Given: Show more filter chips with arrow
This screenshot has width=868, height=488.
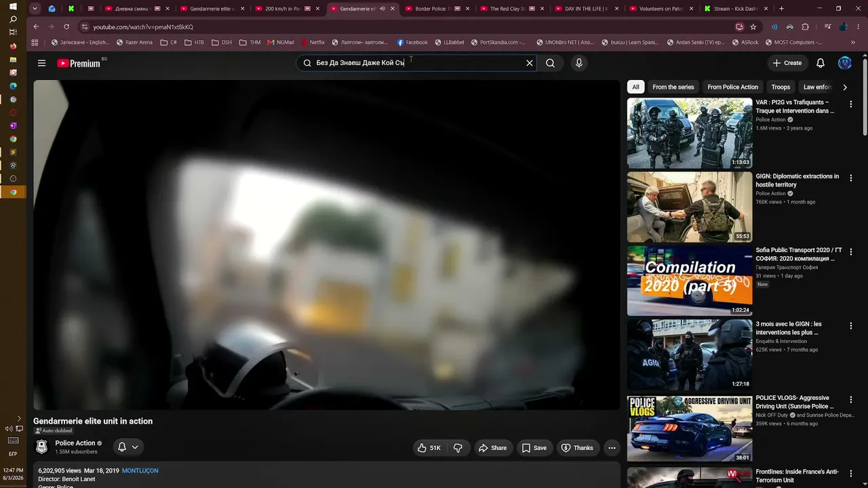Looking at the screenshot, I should tap(844, 87).
